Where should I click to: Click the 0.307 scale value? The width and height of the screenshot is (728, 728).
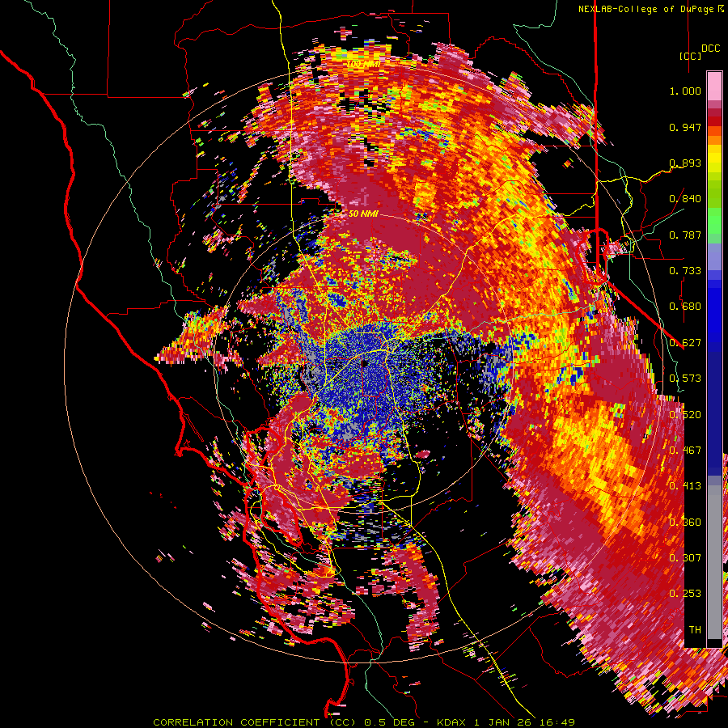685,558
